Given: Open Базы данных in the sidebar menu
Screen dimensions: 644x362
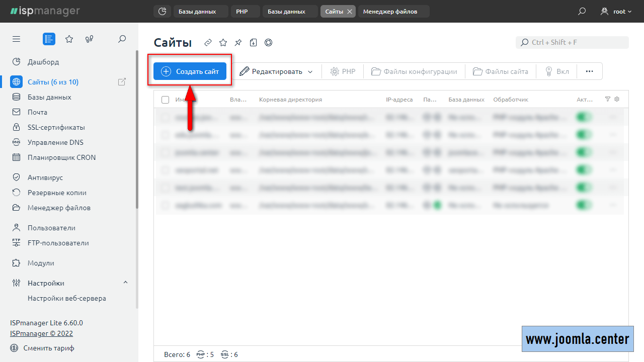Looking at the screenshot, I should (49, 97).
